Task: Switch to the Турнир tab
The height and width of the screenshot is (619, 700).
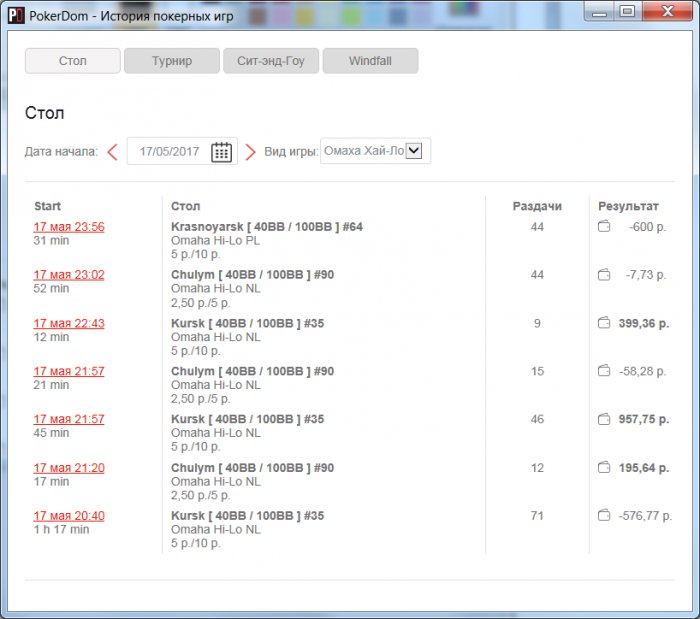Action: [171, 61]
